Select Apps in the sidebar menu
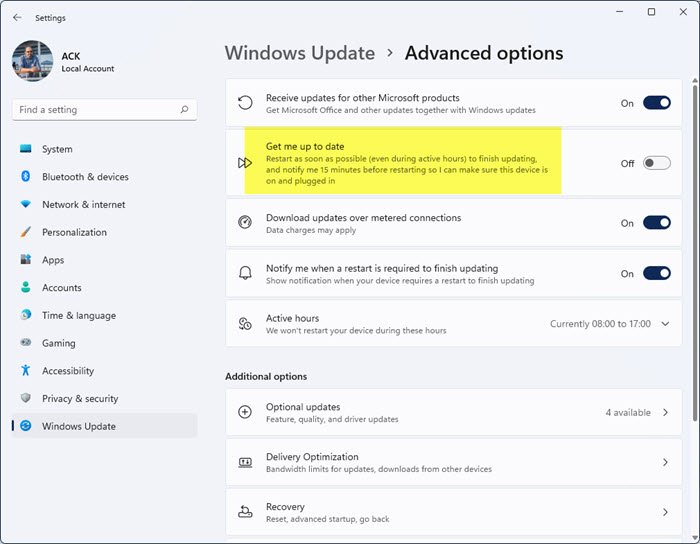The height and width of the screenshot is (544, 700). click(x=53, y=260)
